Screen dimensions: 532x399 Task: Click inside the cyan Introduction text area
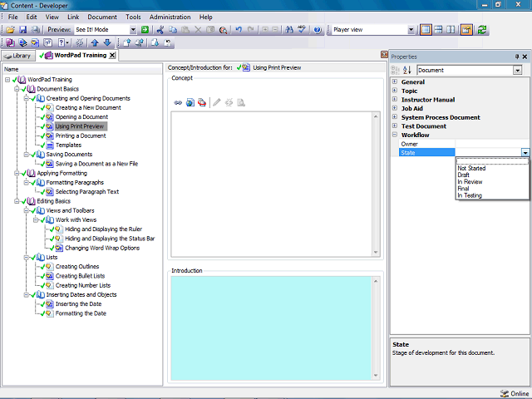(271, 328)
